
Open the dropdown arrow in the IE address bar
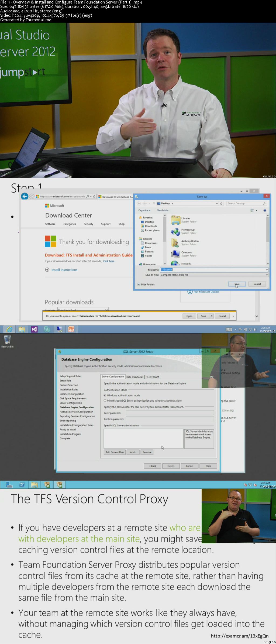pyautogui.click(x=91, y=197)
